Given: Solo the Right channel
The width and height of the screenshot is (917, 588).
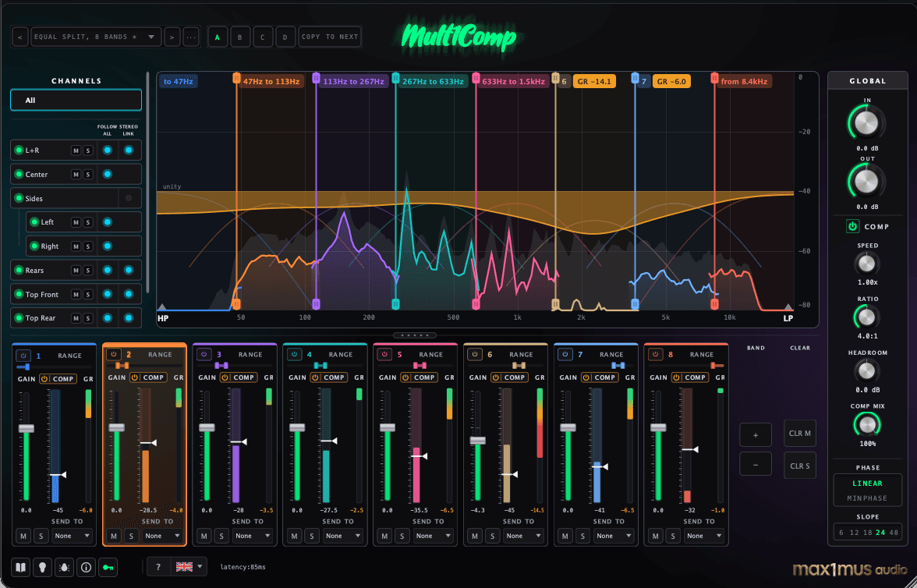Looking at the screenshot, I should pos(87,246).
